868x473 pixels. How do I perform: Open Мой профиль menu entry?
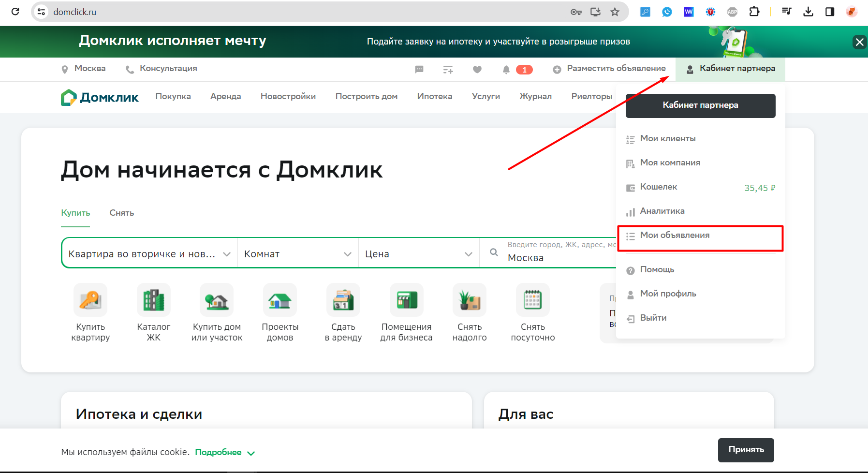[x=701, y=294]
